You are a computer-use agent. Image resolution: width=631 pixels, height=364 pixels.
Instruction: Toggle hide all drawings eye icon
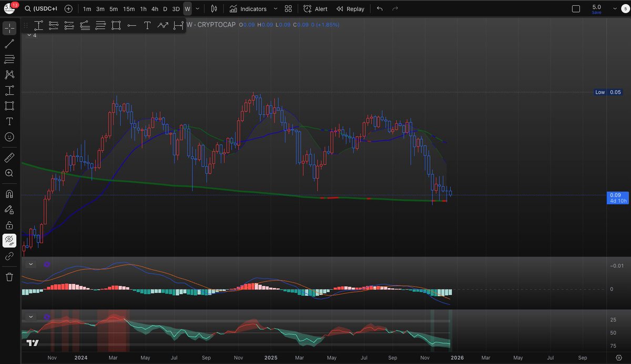tap(9, 241)
